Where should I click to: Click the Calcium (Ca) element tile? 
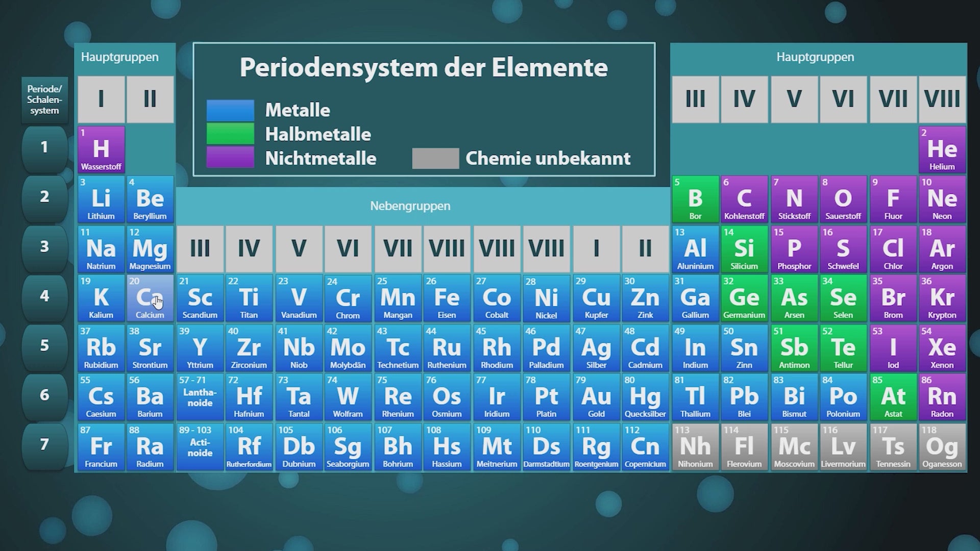pos(150,298)
